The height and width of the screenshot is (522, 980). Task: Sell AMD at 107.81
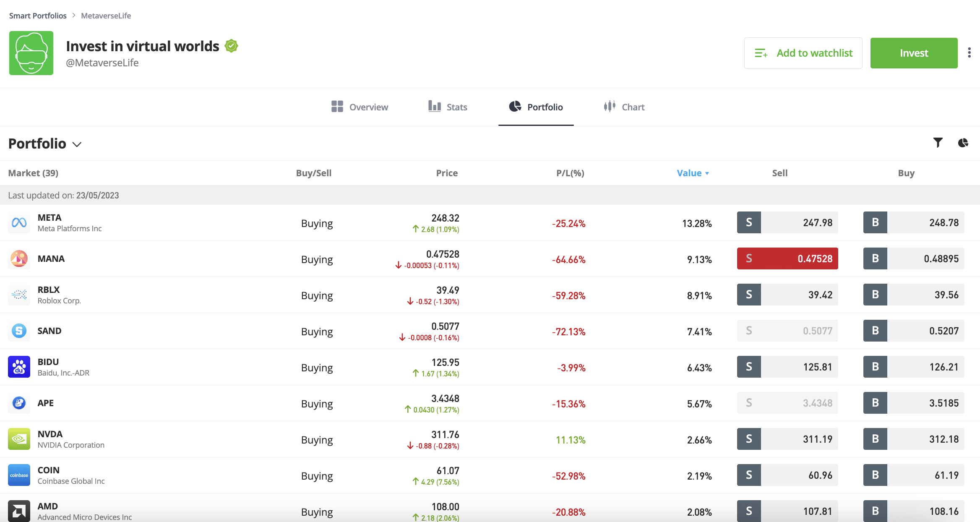(787, 511)
